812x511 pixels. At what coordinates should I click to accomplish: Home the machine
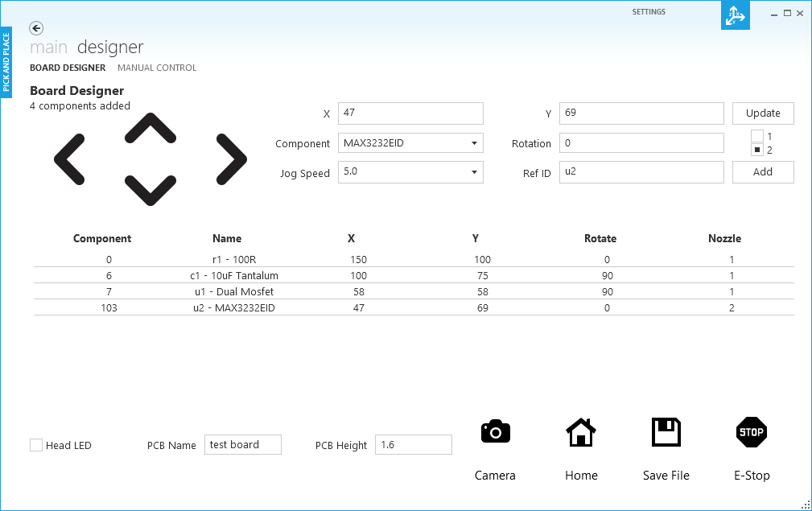(581, 432)
